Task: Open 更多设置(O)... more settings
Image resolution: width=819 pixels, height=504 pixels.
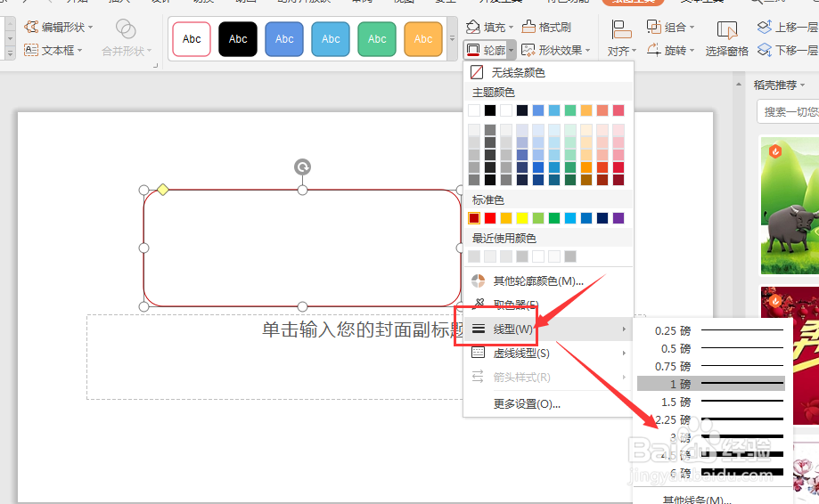Action: point(548,404)
